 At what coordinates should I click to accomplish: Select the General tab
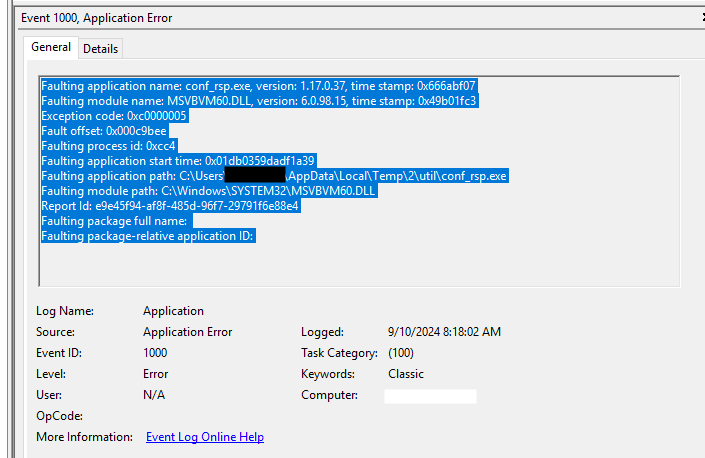[x=51, y=47]
